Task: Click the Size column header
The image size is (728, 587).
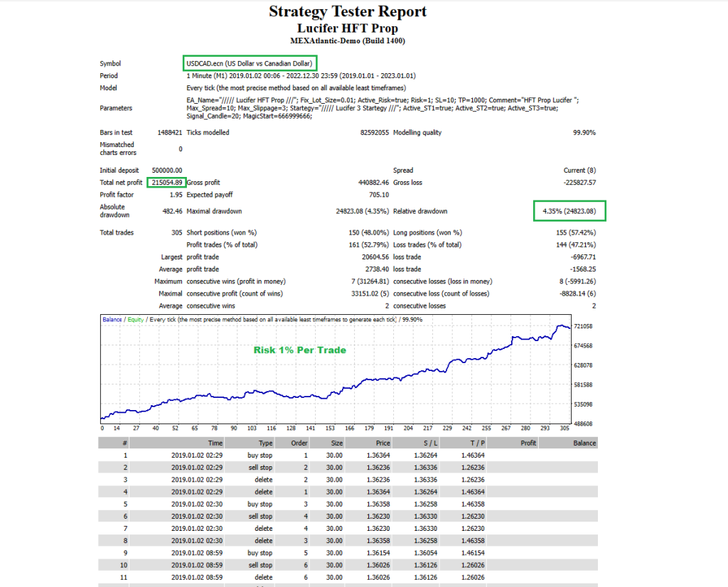Action: (x=334, y=442)
